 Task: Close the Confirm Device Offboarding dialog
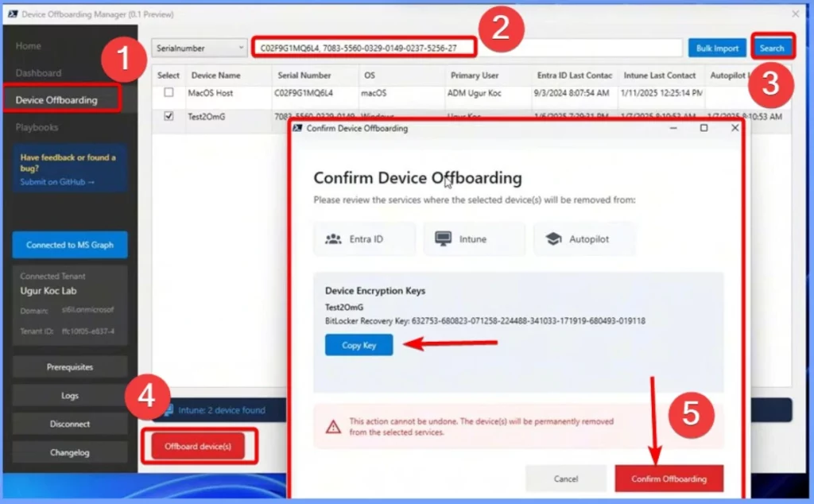click(x=735, y=128)
